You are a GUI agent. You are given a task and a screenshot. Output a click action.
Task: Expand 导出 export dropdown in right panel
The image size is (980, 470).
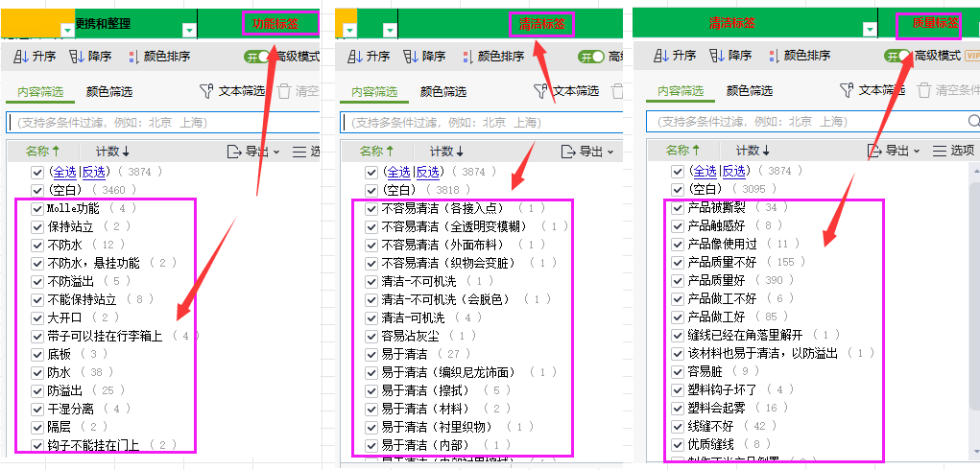tap(895, 151)
